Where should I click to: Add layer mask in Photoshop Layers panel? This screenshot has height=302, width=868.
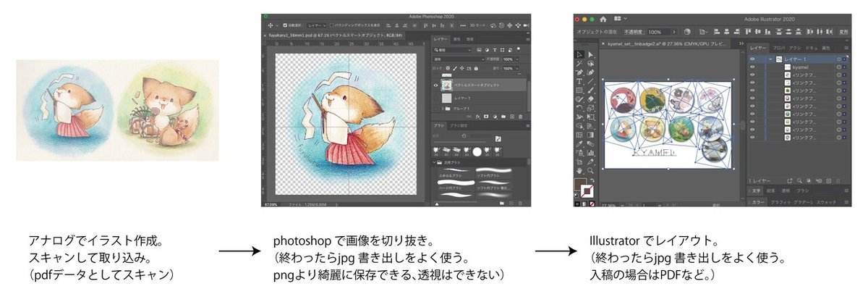pos(486,117)
